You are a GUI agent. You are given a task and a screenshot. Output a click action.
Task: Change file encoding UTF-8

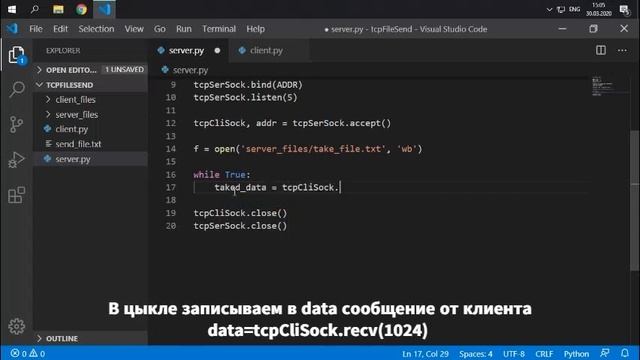(513, 353)
